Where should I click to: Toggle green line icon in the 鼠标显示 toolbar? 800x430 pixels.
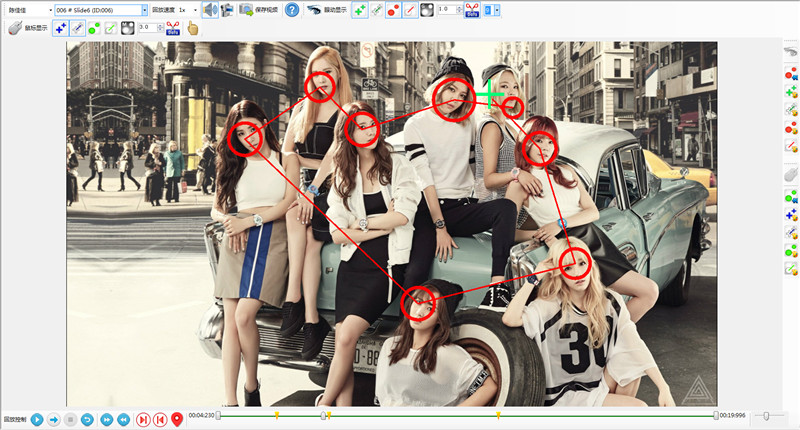111,28
